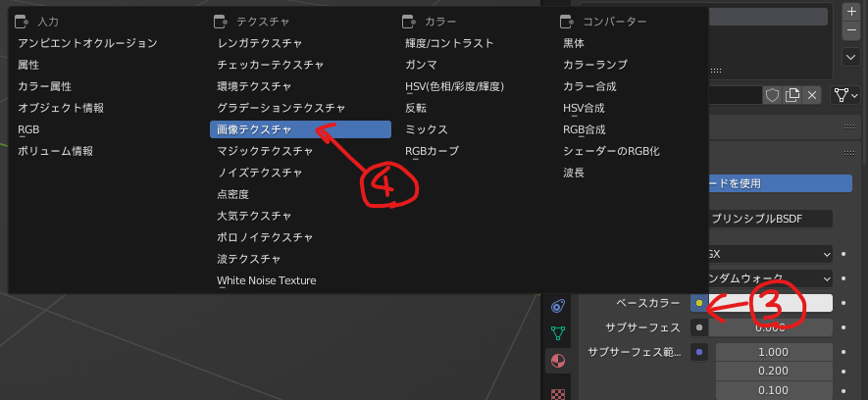Screen dimensions: 868x400
Task: Remove material slot with minus button
Action: [850, 31]
